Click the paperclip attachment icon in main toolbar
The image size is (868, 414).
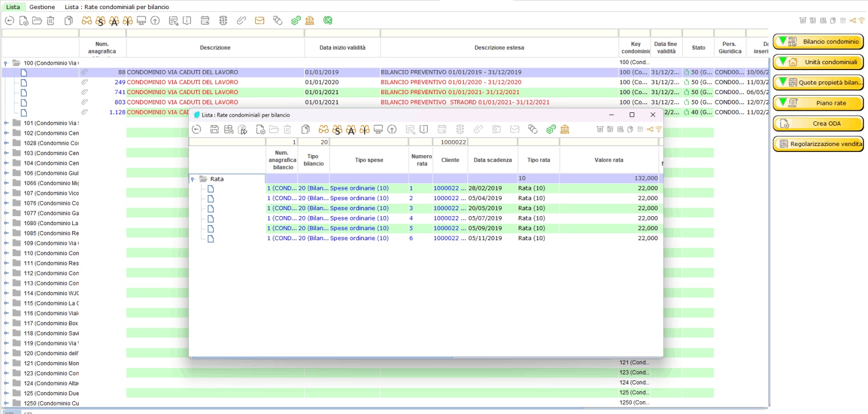[241, 21]
